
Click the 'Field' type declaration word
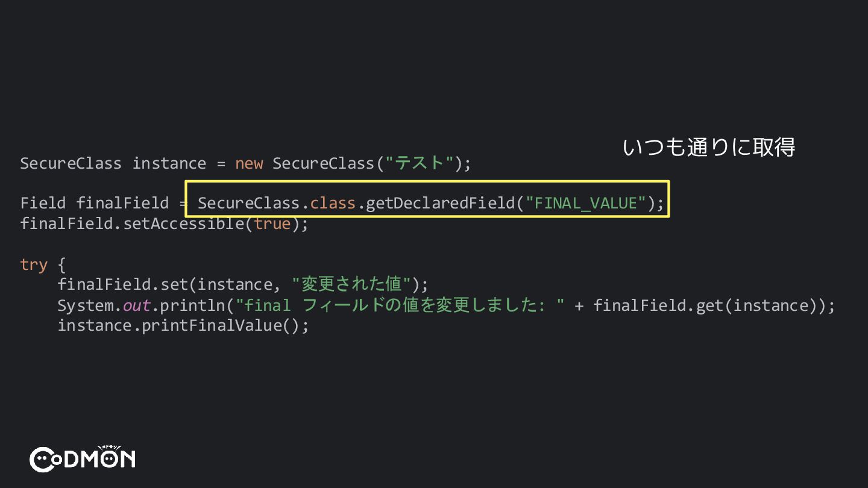point(43,203)
